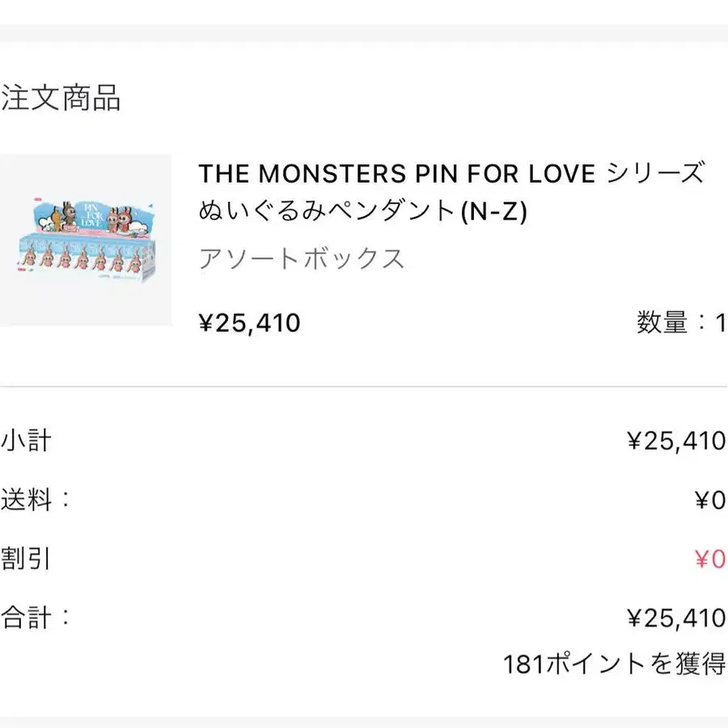Click the 合計 total amount ¥25,410
The image size is (728, 728).
pyautogui.click(x=676, y=618)
